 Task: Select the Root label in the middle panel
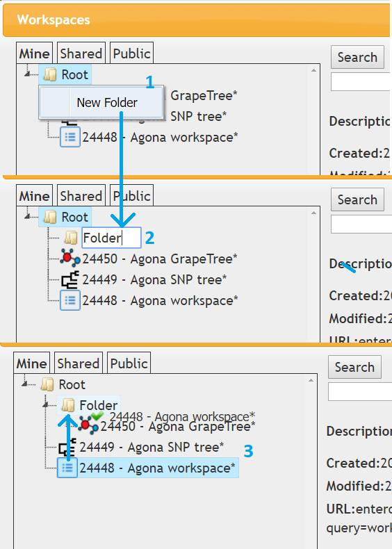pos(74,217)
